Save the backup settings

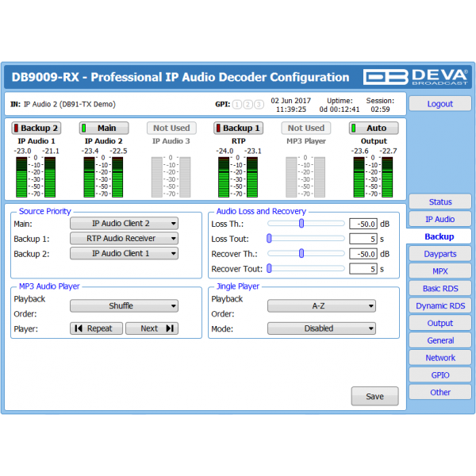pos(375,396)
